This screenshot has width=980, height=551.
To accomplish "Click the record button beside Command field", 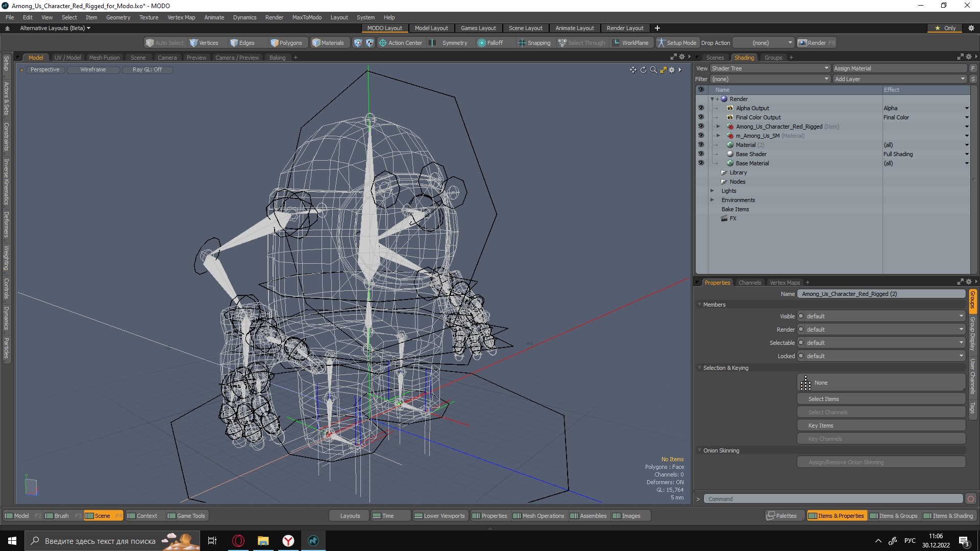I will [971, 499].
